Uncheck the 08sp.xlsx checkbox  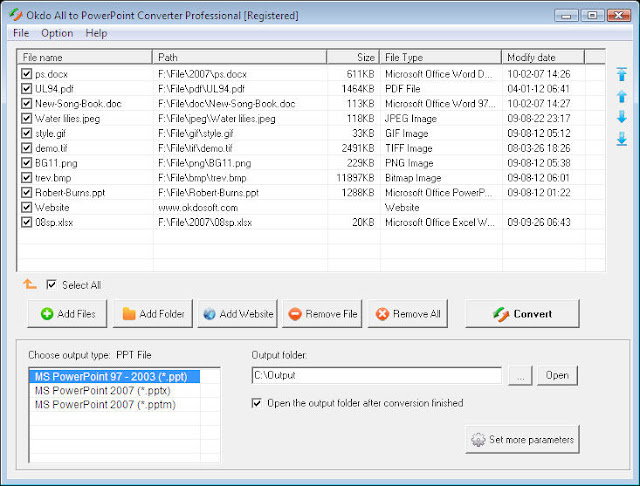(27, 222)
